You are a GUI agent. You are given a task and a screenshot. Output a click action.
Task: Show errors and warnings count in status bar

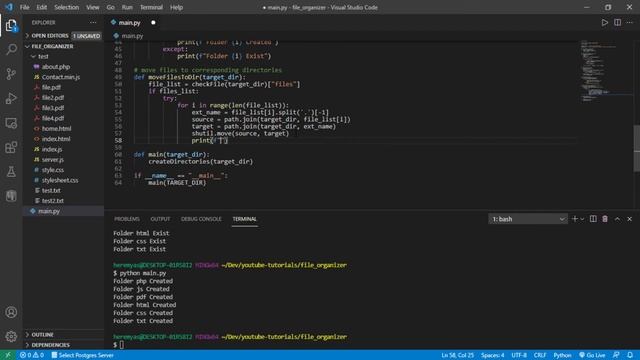32,355
